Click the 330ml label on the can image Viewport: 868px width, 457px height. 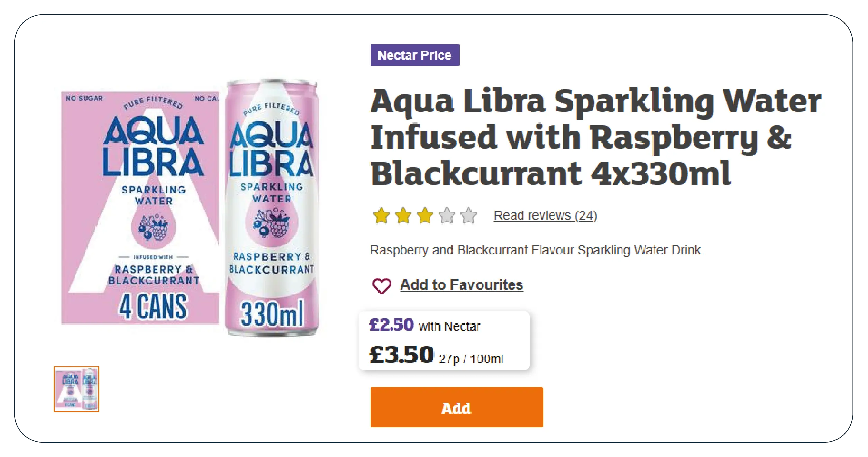coord(272,314)
